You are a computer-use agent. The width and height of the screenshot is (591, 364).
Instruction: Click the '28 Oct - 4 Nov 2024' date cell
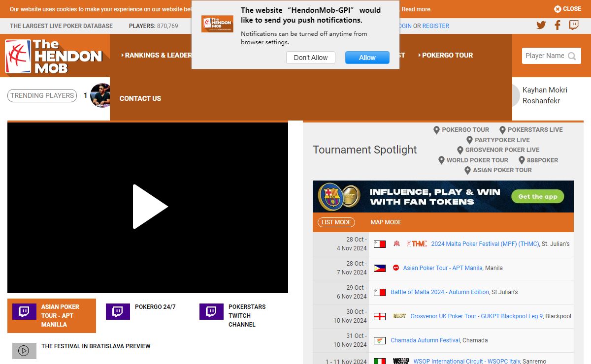[341, 244]
